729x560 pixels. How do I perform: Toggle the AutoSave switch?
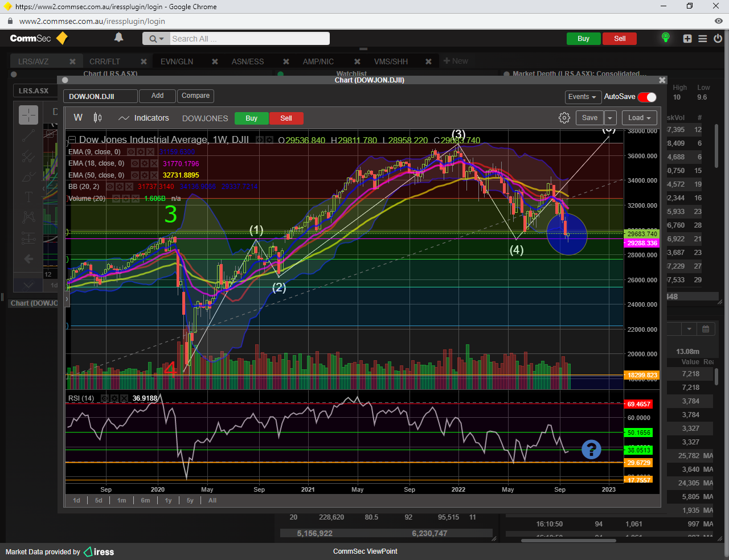647,97
